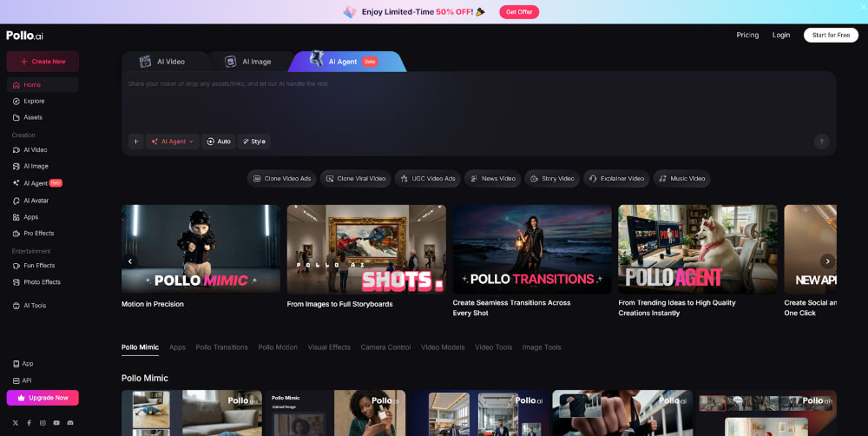868x436 pixels.
Task: Open AI Tools in the sidebar
Action: [43, 305]
